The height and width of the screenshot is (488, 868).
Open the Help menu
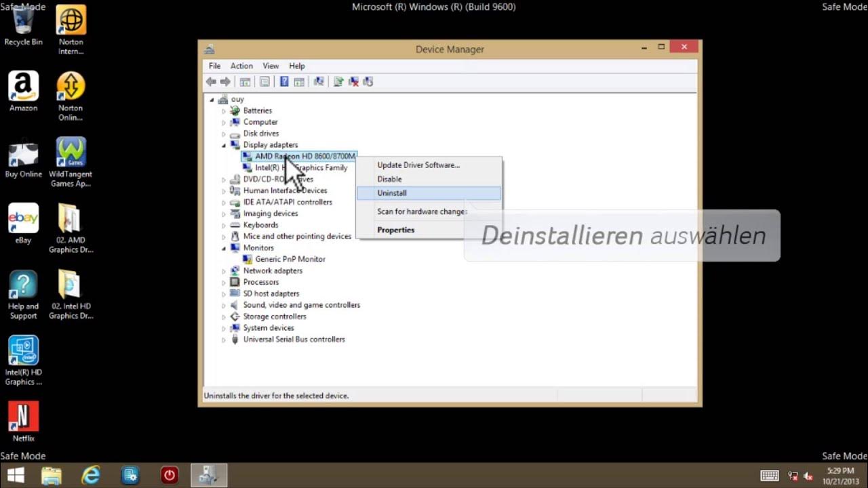coord(297,66)
